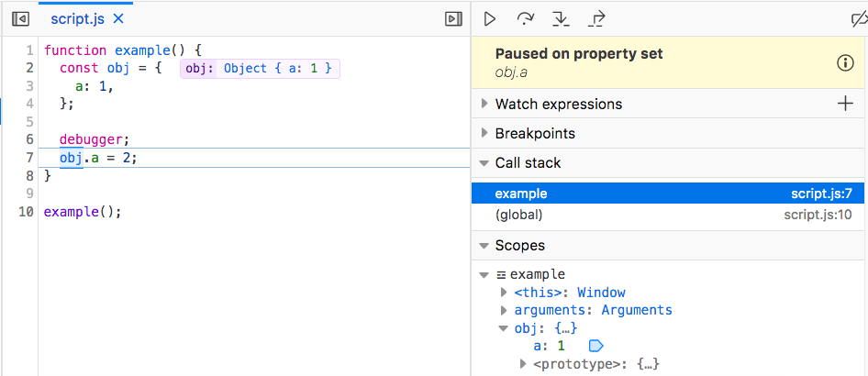This screenshot has width=868, height=376.
Task: Toggle the watchpoint icon beside a: 1
Action: [595, 346]
